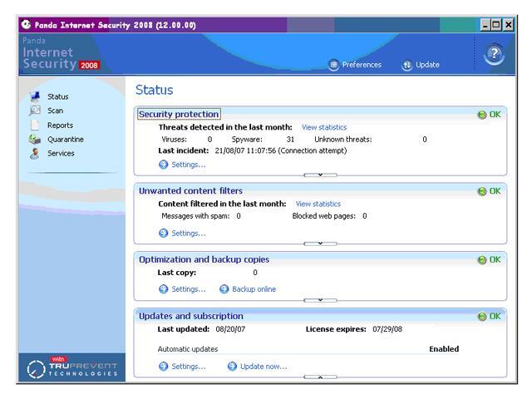Image resolution: width=532 pixels, height=399 pixels.
Task: Click Optimization and backup copies heading
Action: 204,259
